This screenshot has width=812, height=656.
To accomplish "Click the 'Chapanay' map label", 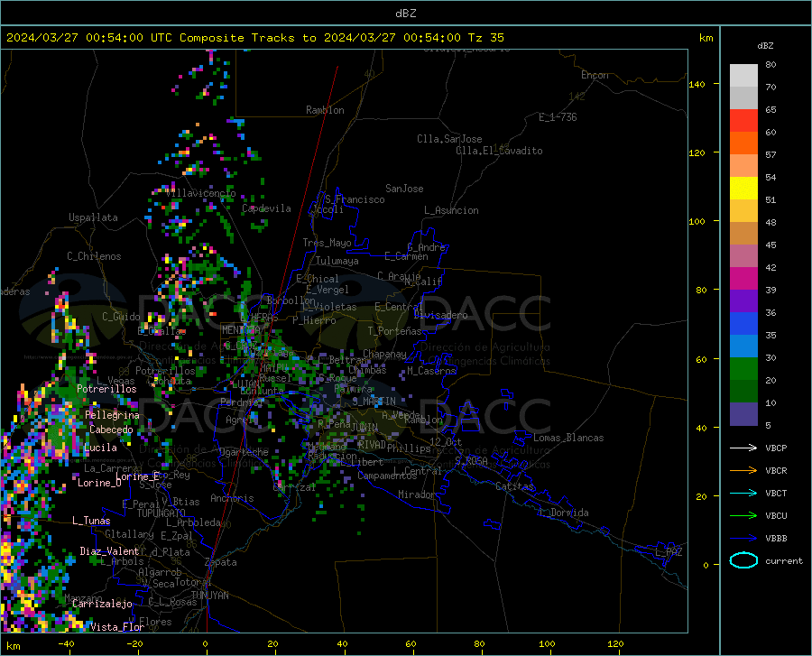I will pos(384,354).
